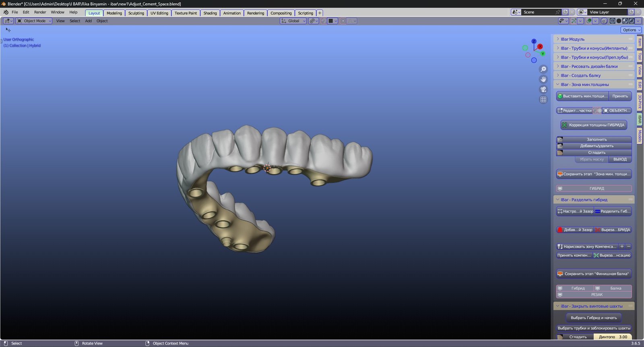Open the viewport shading options dropdown arrow
The image size is (644, 347).
[638, 21]
